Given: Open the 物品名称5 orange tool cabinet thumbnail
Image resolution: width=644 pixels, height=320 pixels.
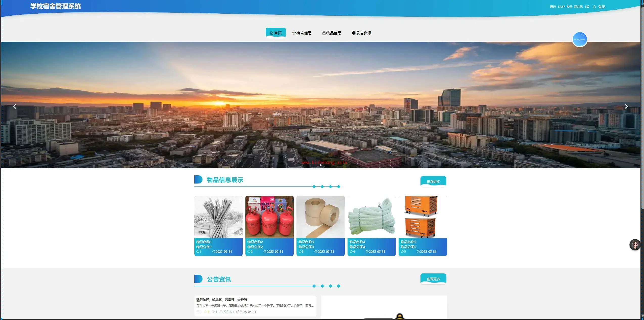Looking at the screenshot, I should point(423,217).
